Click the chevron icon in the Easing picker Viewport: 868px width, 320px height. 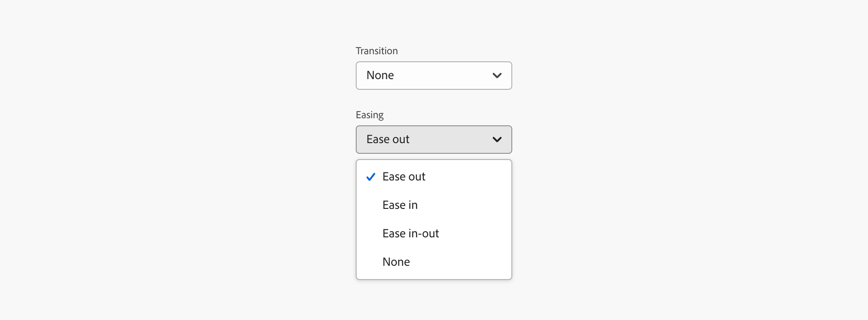coord(497,140)
